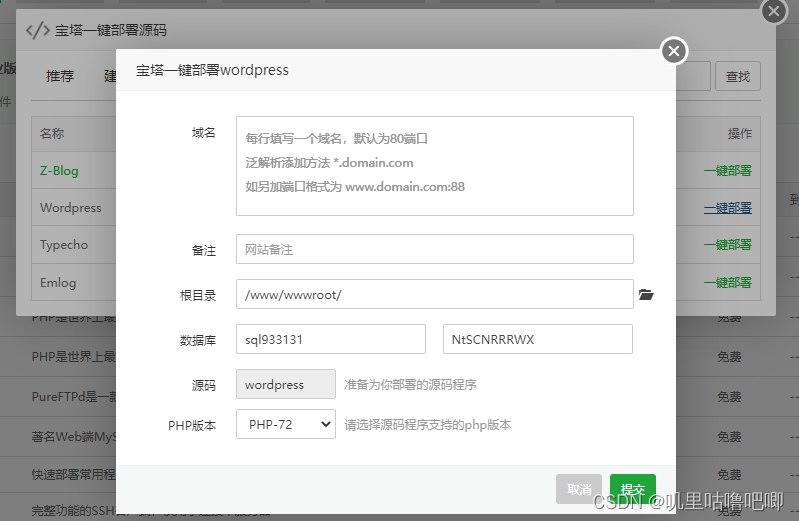Click the code icon in deploy source title

[x=38, y=31]
